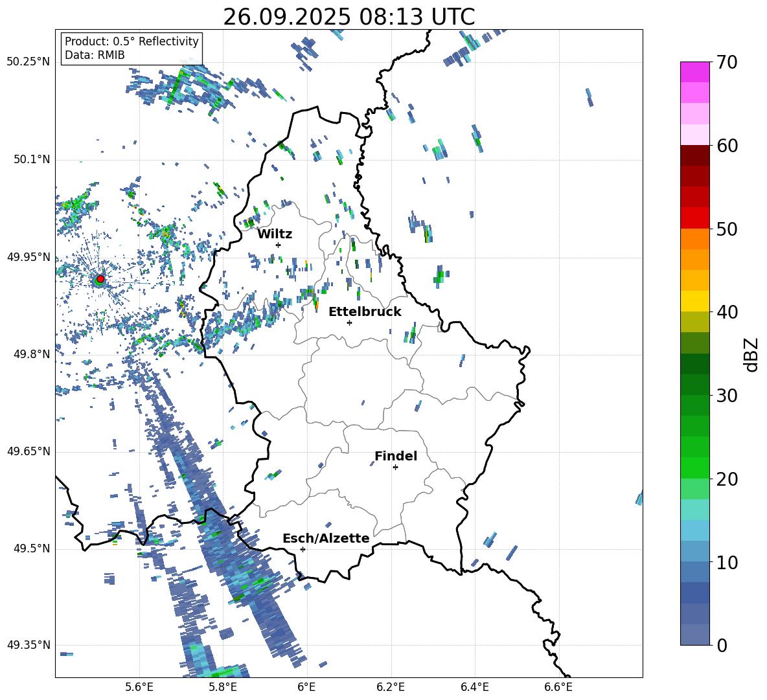767x700 pixels.
Task: Click the 6.6°E longitude label
Action: [x=558, y=687]
